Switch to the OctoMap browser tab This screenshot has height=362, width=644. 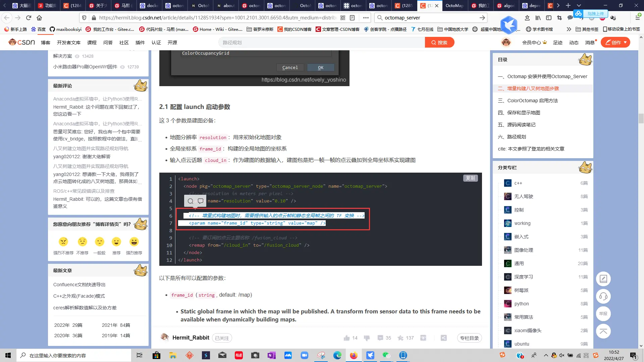(455, 6)
